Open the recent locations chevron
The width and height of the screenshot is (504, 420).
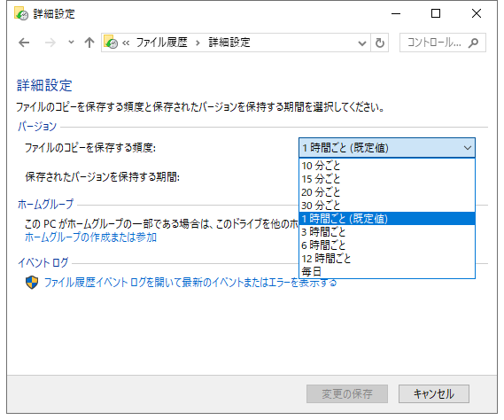pyautogui.click(x=72, y=43)
